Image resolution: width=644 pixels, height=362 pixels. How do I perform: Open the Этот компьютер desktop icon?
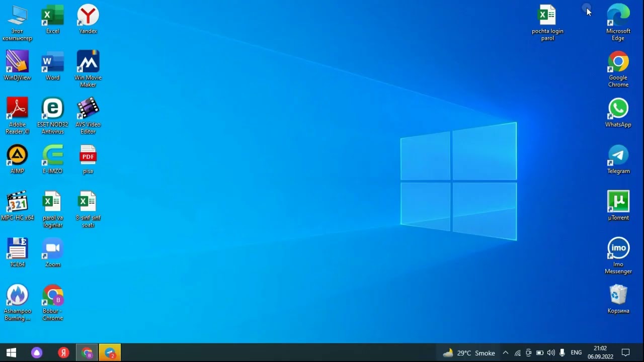pos(17,23)
